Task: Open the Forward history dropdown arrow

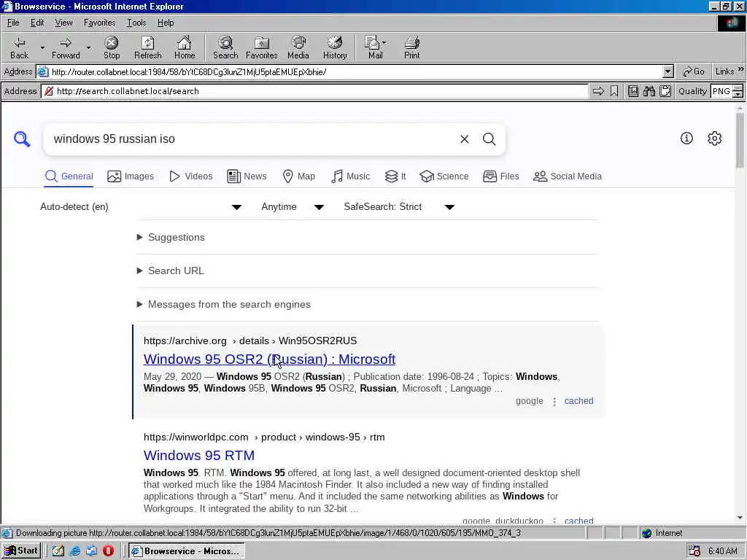Action: pyautogui.click(x=88, y=47)
